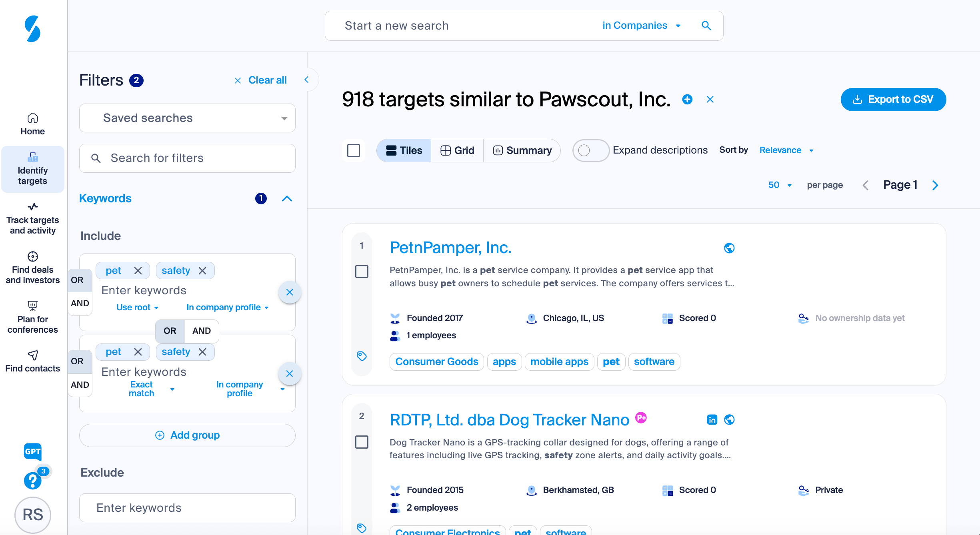This screenshot has height=535, width=980.
Task: Click tag icon on PetnPamper tile
Action: click(x=362, y=355)
